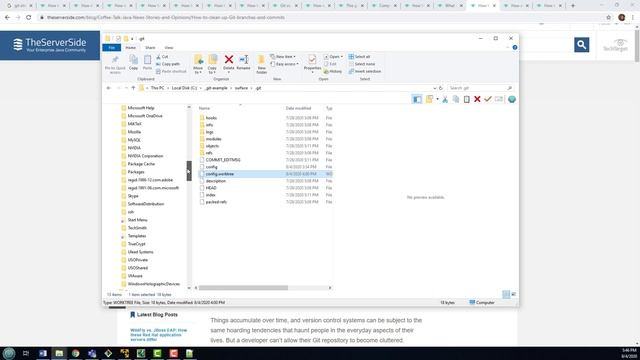Reload the browser page
Viewport: 640px width, 360px height.
tap(29, 18)
